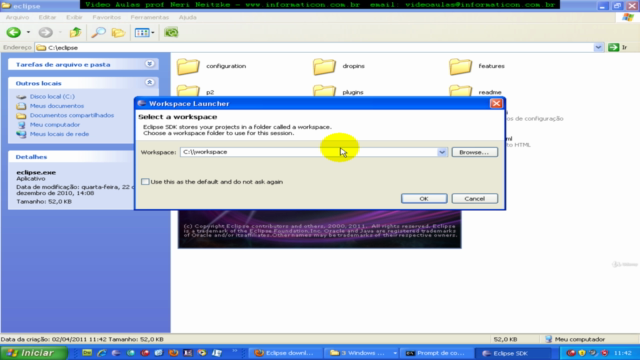Viewport: 640px width, 360px height.
Task: Select the configuration folder
Action: (211, 66)
